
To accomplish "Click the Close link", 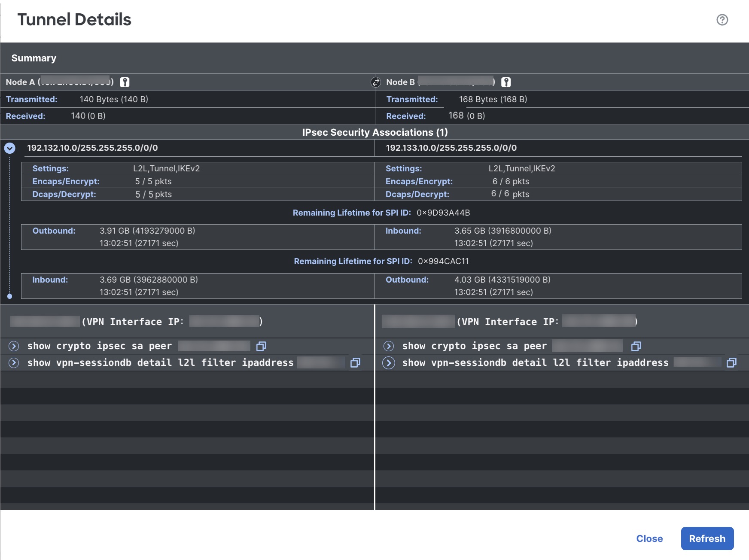I will pyautogui.click(x=649, y=539).
